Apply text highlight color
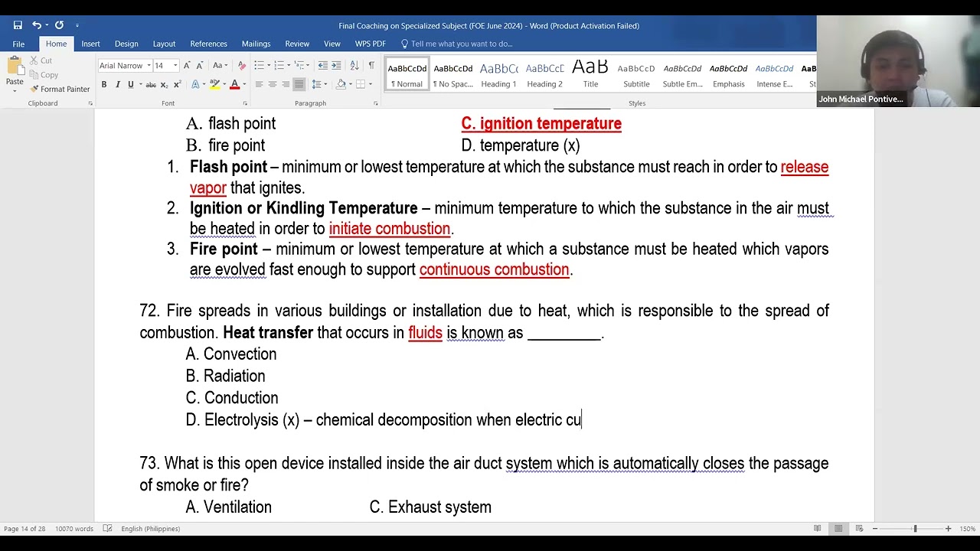Screen dimensions: 980x551 214,84
